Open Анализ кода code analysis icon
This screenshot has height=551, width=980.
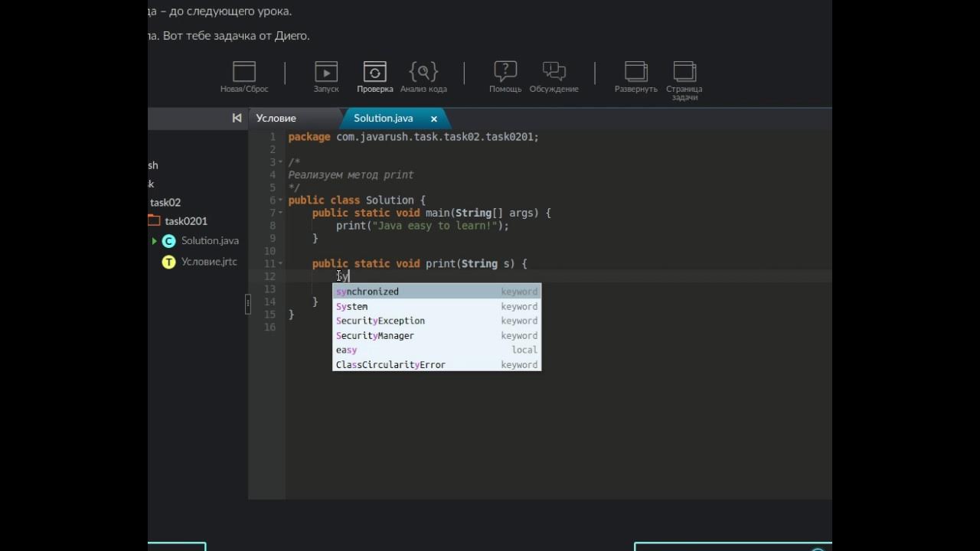pos(423,72)
